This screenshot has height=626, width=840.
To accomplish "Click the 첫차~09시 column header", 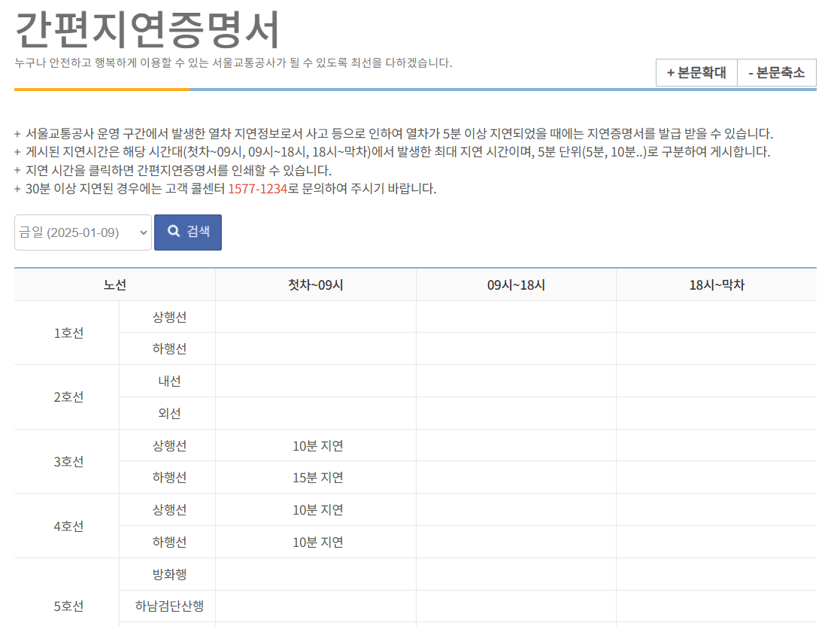I will coord(316,284).
